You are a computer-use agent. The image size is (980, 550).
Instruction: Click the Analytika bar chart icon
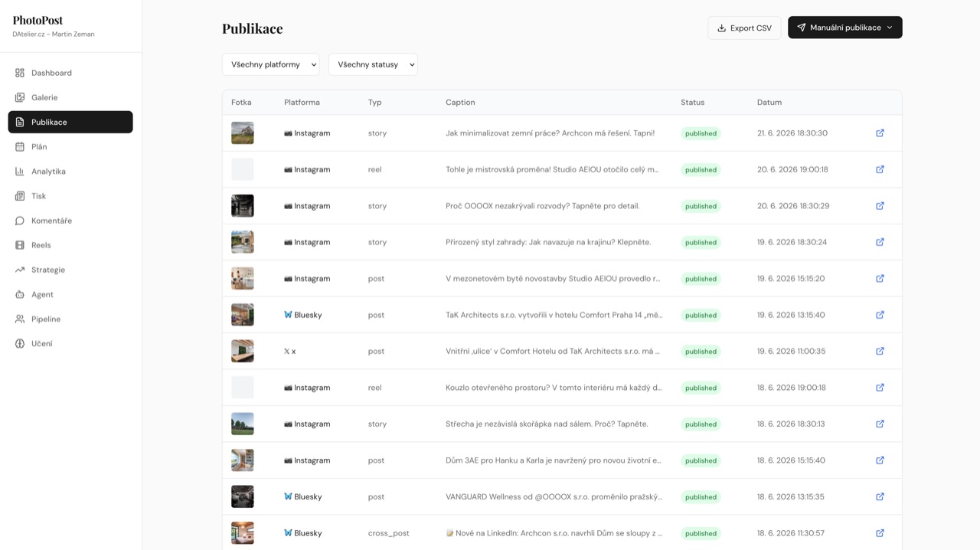[x=20, y=172]
